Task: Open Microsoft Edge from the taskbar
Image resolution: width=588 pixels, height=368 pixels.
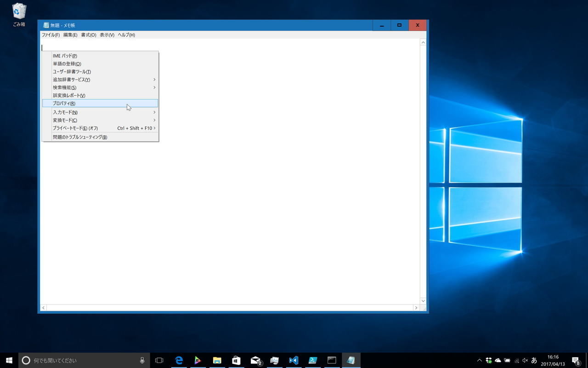Action: coord(179,360)
